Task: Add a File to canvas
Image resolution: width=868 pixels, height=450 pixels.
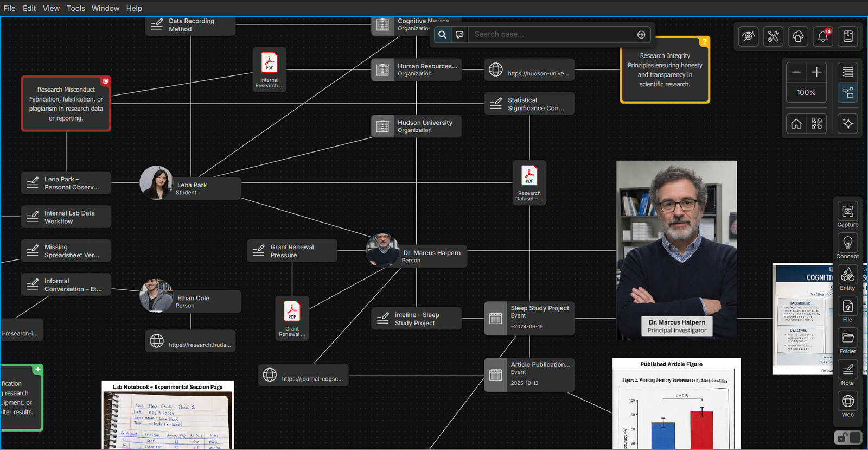Action: tap(847, 310)
